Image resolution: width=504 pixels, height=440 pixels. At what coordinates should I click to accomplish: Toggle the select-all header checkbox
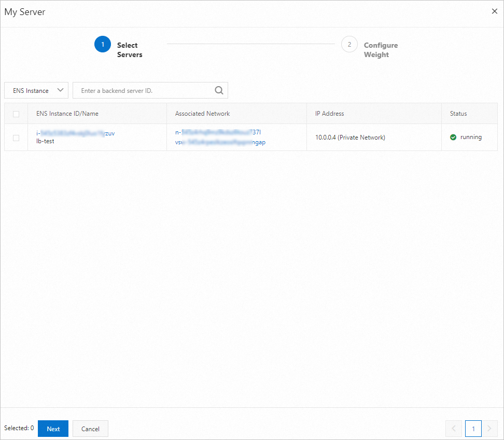(x=16, y=114)
